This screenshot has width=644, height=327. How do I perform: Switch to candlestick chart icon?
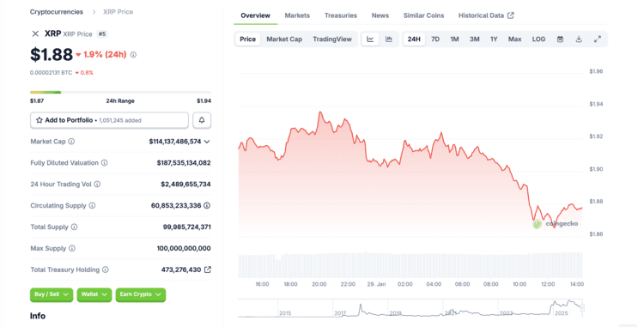[x=388, y=39]
